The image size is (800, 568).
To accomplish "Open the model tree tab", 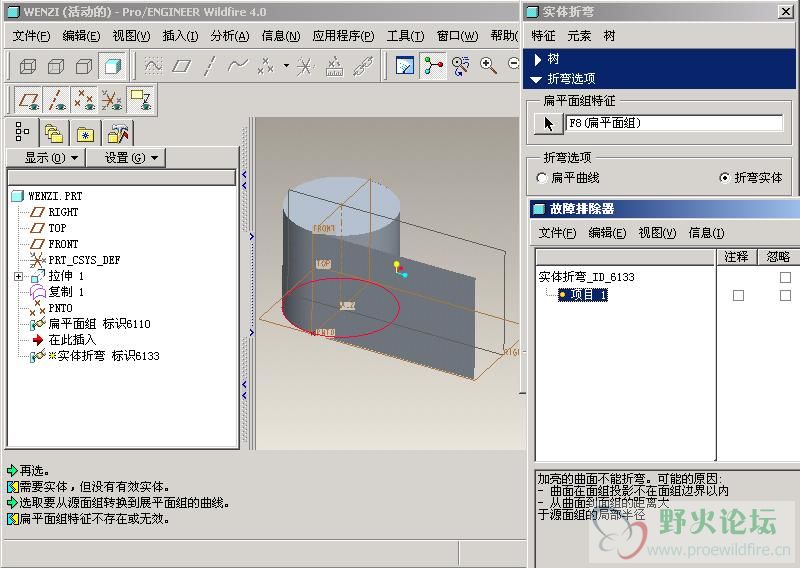I will (x=22, y=132).
